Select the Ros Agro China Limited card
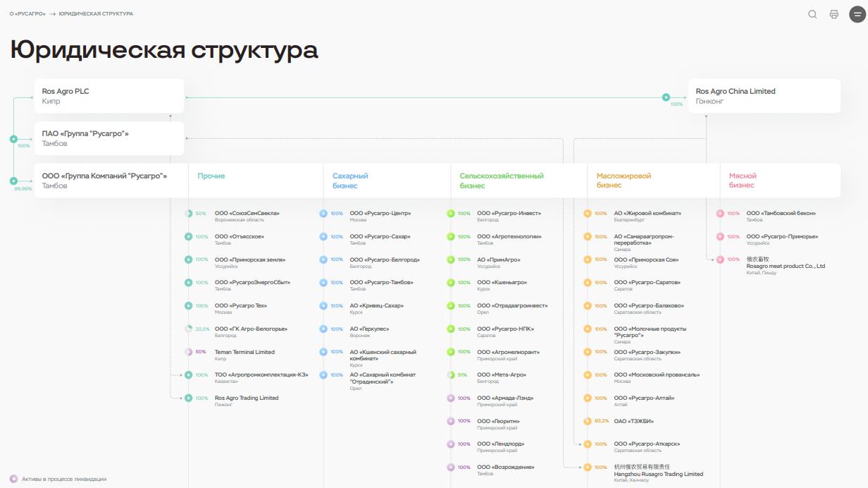This screenshot has width=868, height=488. [x=764, y=96]
